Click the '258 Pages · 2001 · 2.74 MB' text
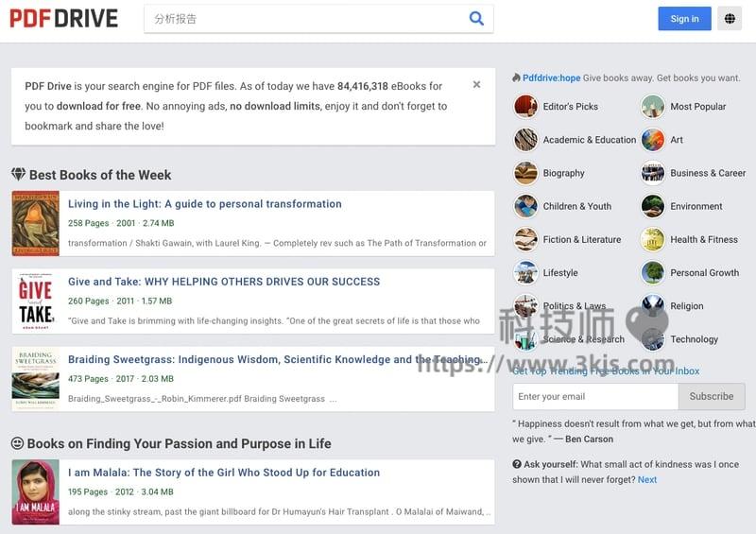The image size is (756, 534). (121, 223)
